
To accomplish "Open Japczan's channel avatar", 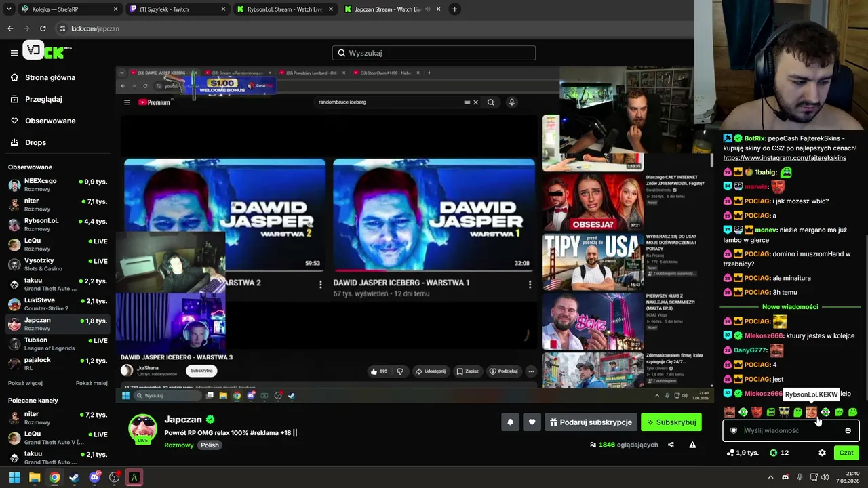I will pos(142,428).
